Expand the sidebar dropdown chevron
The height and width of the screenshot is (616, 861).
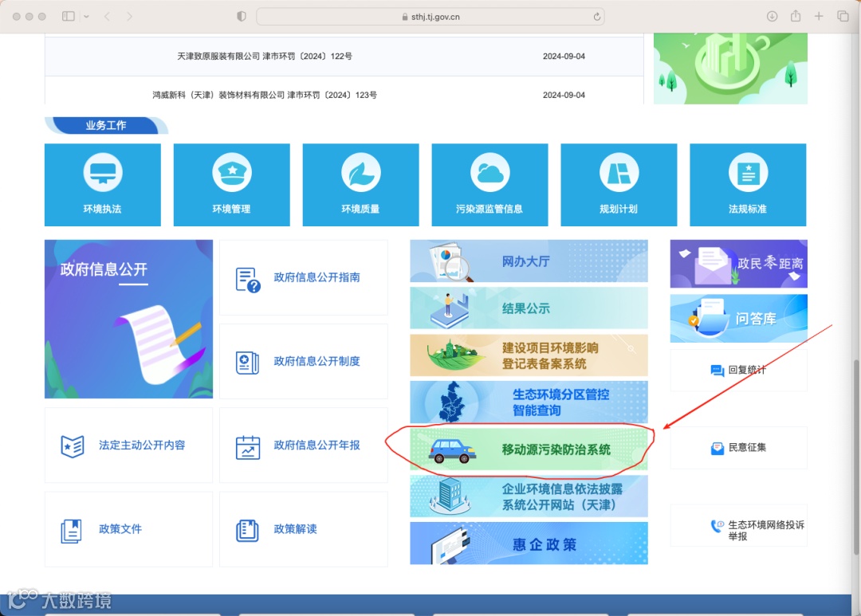86,17
